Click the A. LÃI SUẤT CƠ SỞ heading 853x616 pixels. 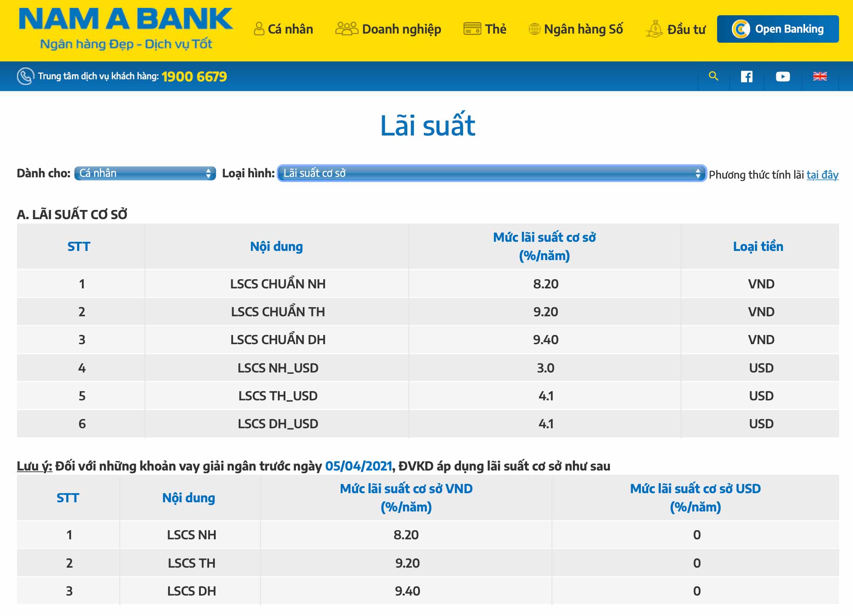coord(72,214)
